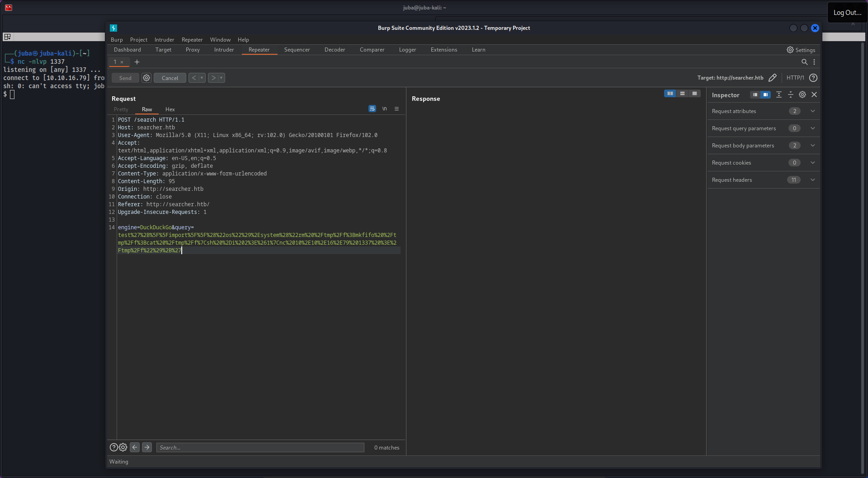Select top-bottom request/response layout
Image resolution: width=868 pixels, height=478 pixels.
[682, 94]
